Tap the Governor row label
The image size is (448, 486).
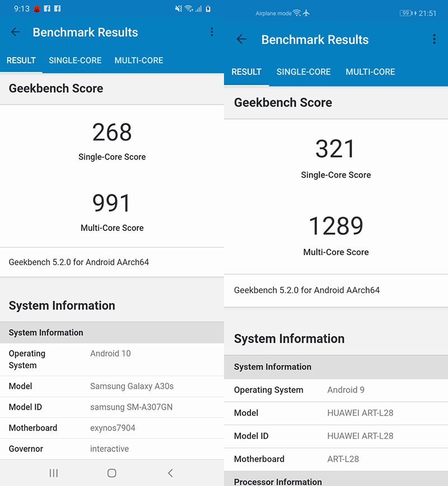26,449
